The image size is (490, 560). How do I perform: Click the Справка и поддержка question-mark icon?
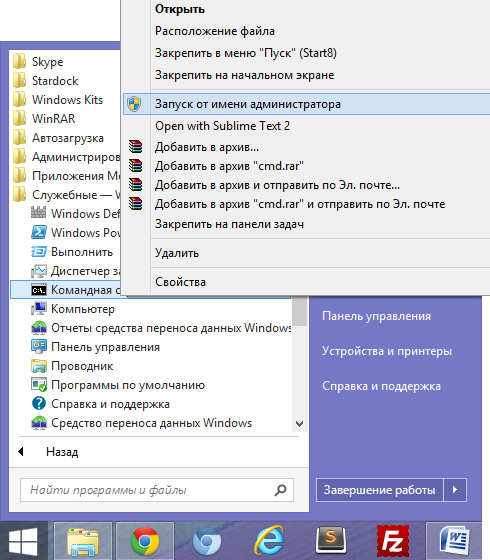click(x=39, y=404)
